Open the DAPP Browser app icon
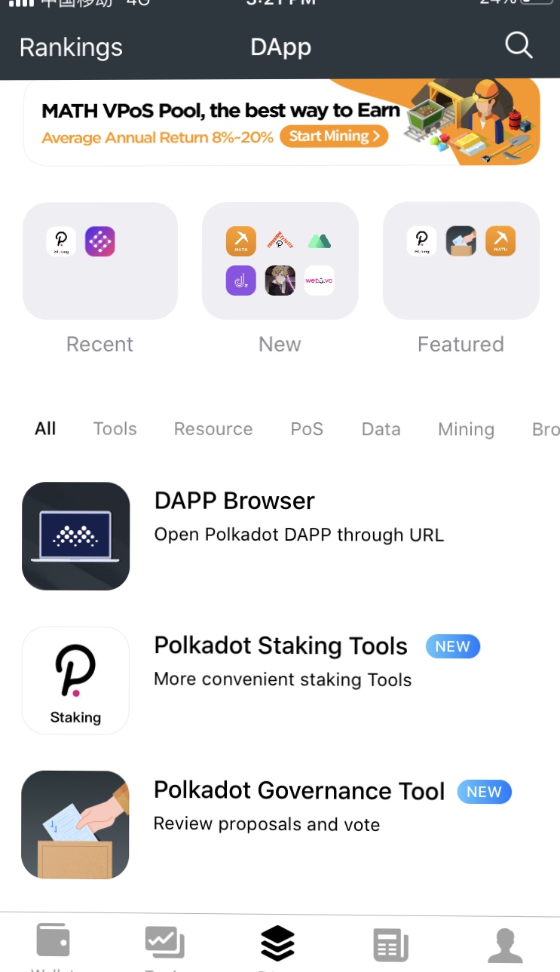Screen dimensions: 560x972 (75, 536)
